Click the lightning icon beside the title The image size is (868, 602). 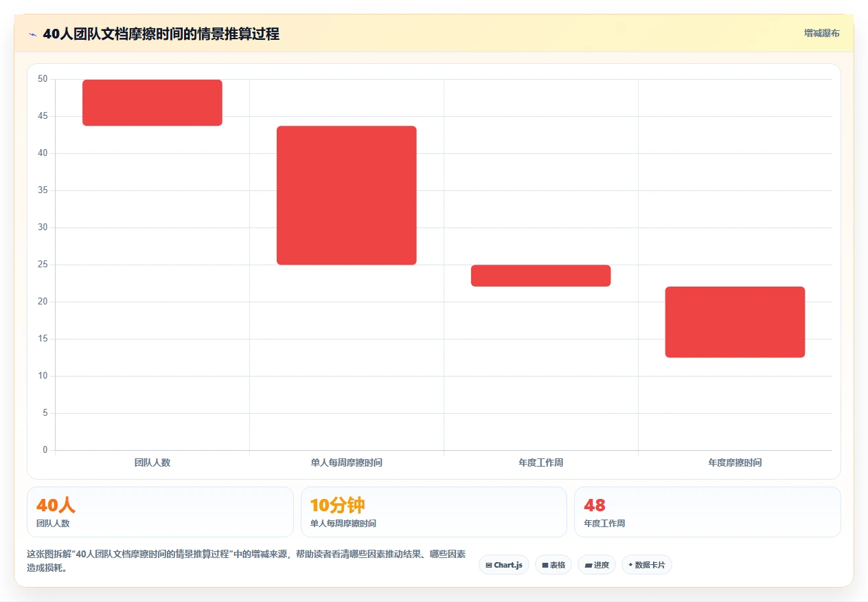tap(32, 34)
